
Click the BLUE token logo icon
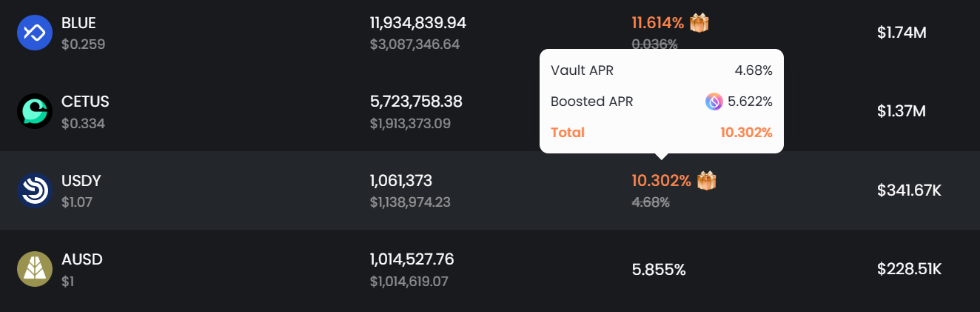(35, 33)
